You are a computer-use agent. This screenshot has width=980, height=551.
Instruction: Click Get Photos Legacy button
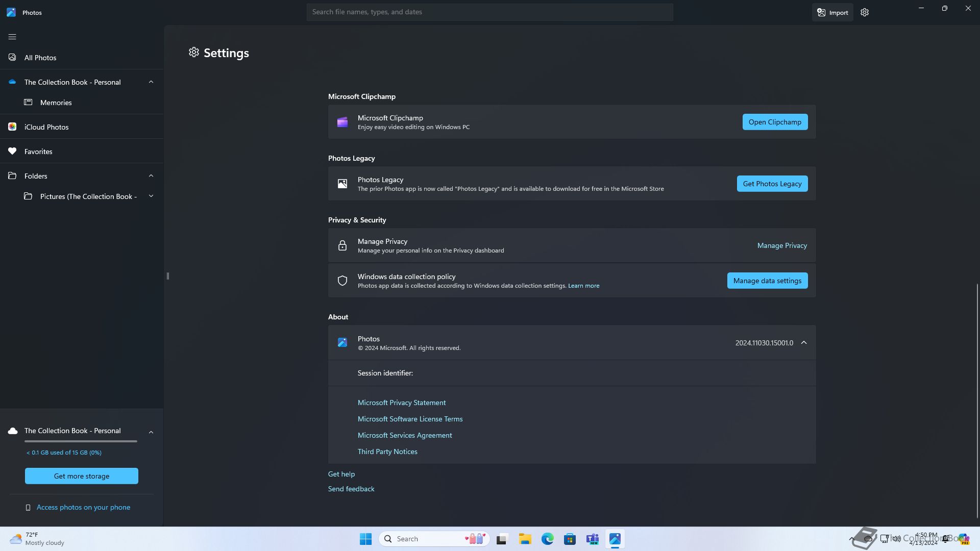click(x=772, y=184)
